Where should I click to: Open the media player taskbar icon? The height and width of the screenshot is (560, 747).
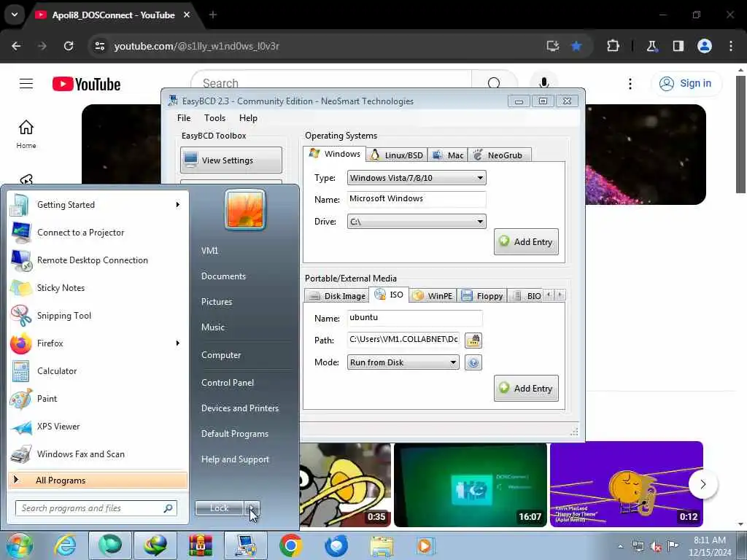[425, 545]
